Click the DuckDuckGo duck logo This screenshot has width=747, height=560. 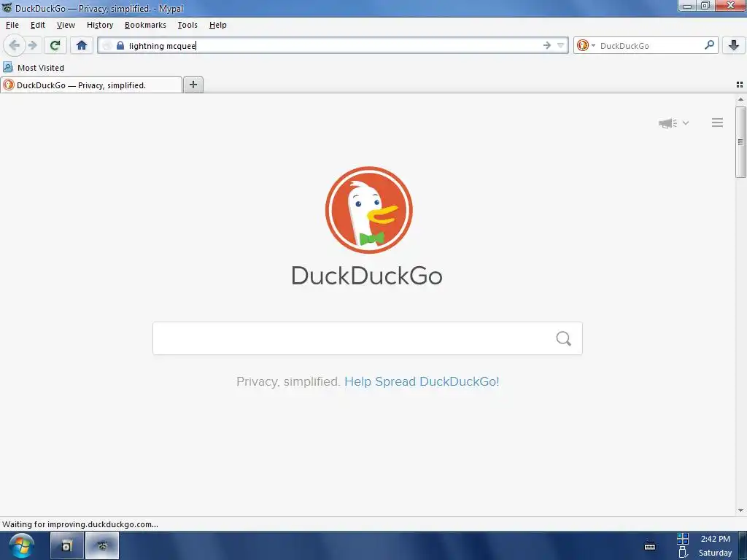click(x=368, y=210)
